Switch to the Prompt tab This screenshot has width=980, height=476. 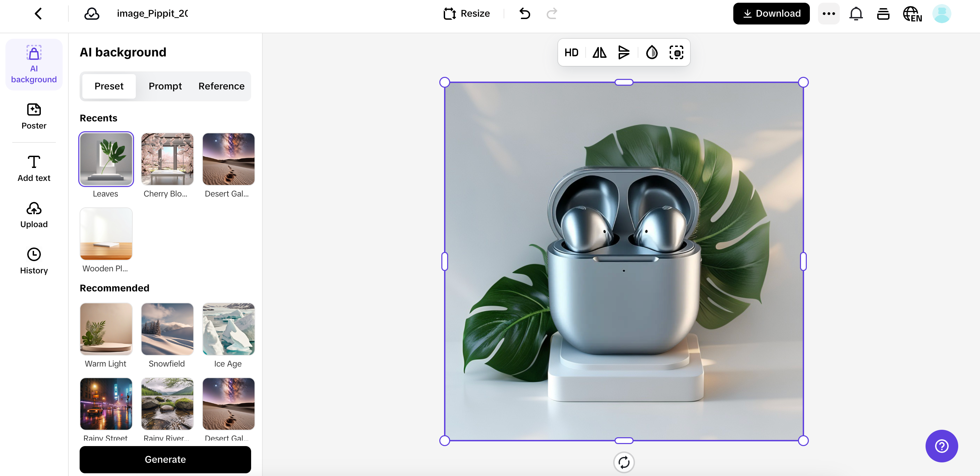[x=165, y=86]
